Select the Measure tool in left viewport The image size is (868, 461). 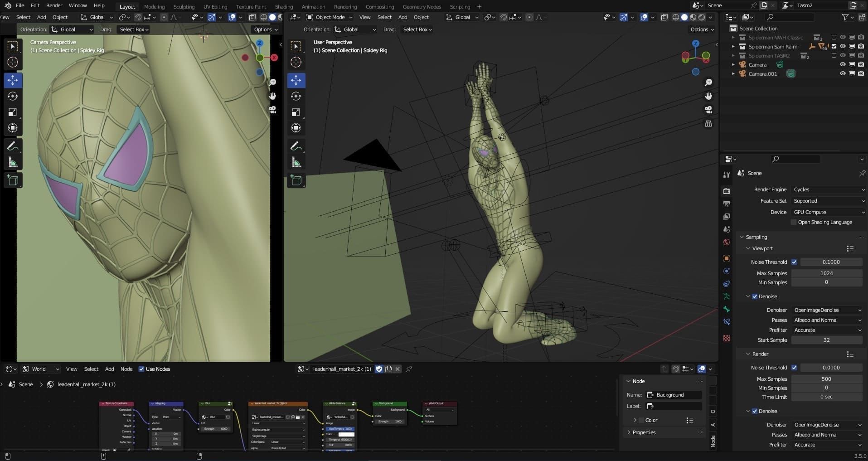coord(13,162)
